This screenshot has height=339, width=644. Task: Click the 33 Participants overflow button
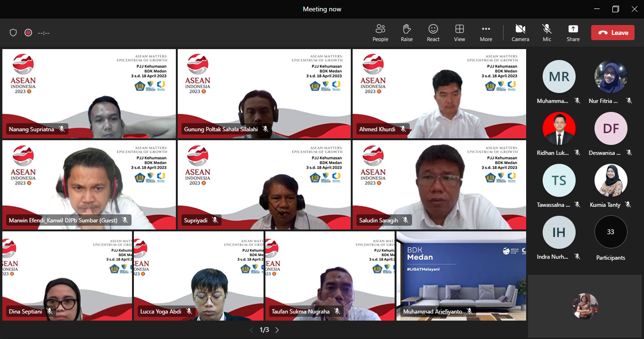[x=611, y=232]
